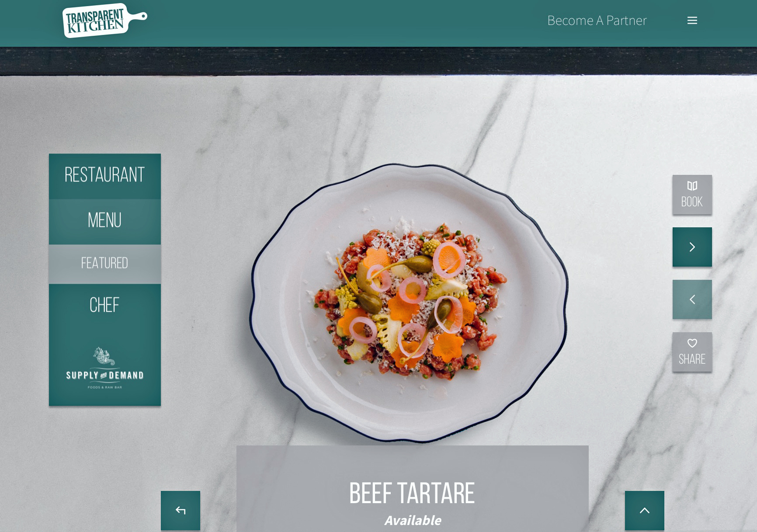Screen dimensions: 757x532
Task: Click the beef tartare plate photo
Action: click(x=409, y=303)
